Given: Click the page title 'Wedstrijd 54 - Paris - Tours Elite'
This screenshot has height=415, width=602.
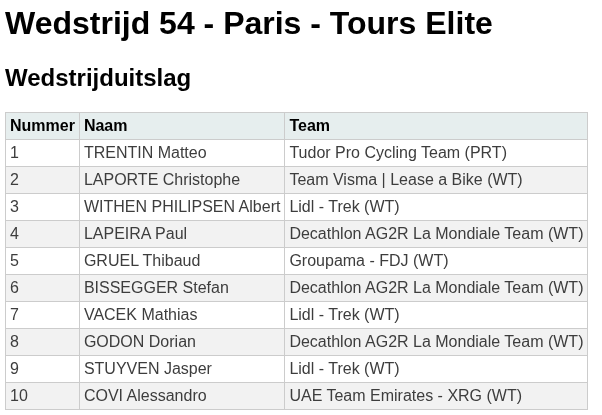Looking at the screenshot, I should pos(249,24).
